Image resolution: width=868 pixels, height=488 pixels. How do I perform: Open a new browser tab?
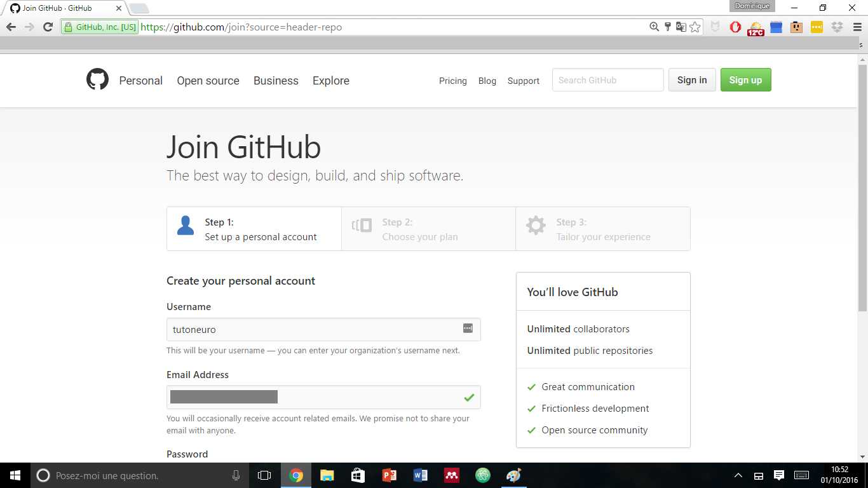[x=139, y=8]
